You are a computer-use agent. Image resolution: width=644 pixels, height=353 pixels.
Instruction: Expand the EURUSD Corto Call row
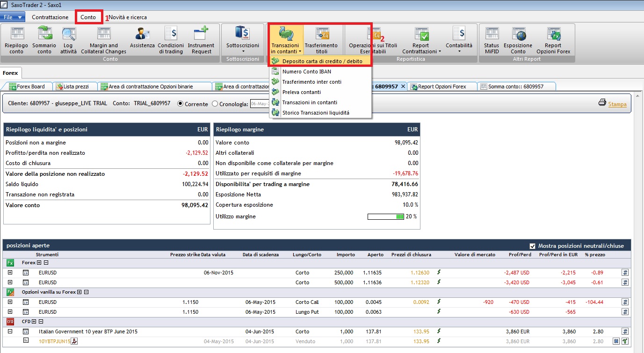pyautogui.click(x=10, y=302)
